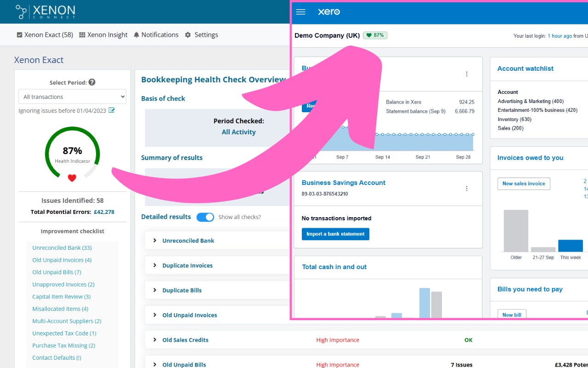Open Old Unpaid Bills (7) checklist link
588x368 pixels.
[x=57, y=272]
